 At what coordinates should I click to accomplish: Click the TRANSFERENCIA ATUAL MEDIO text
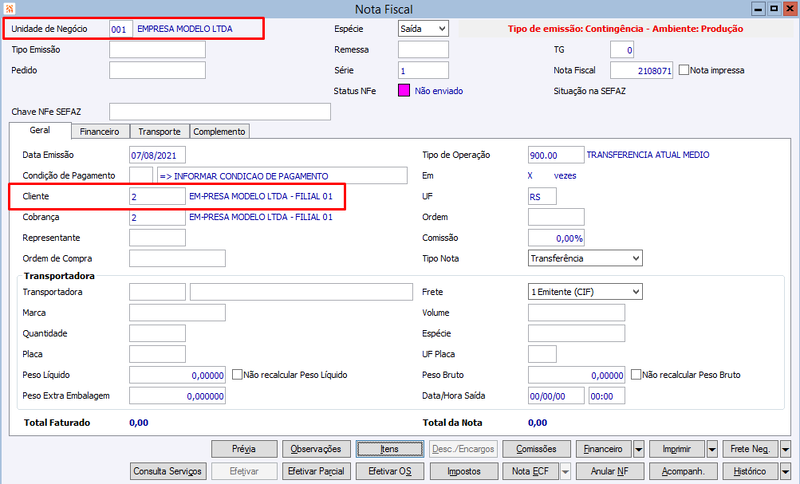(648, 155)
